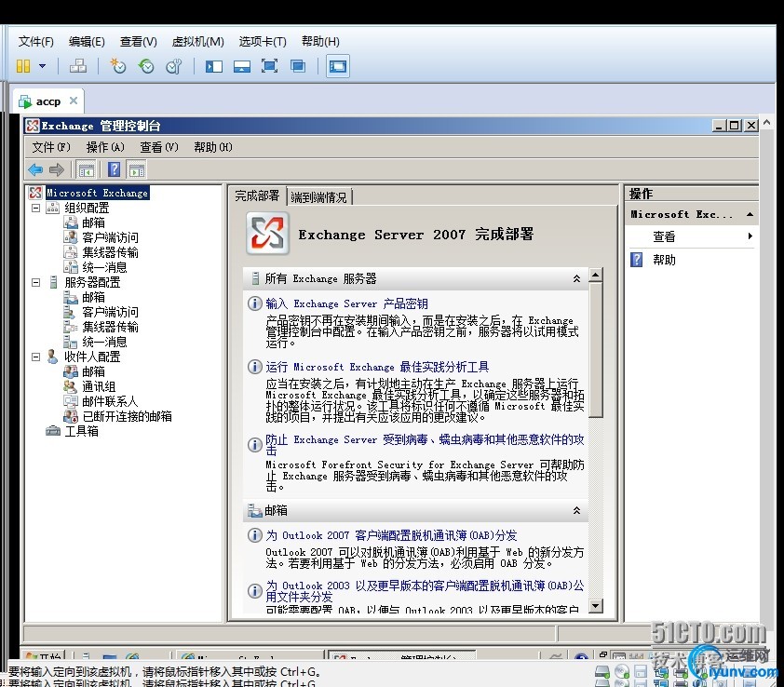The width and height of the screenshot is (784, 687).
Task: Select 客户端访问 under 服务器配置
Action: point(110,312)
